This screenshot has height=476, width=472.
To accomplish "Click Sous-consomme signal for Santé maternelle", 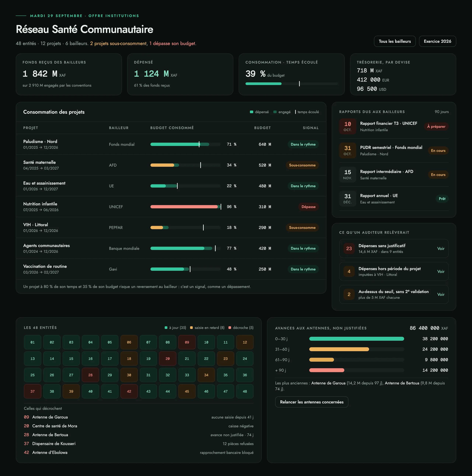I will pos(302,165).
